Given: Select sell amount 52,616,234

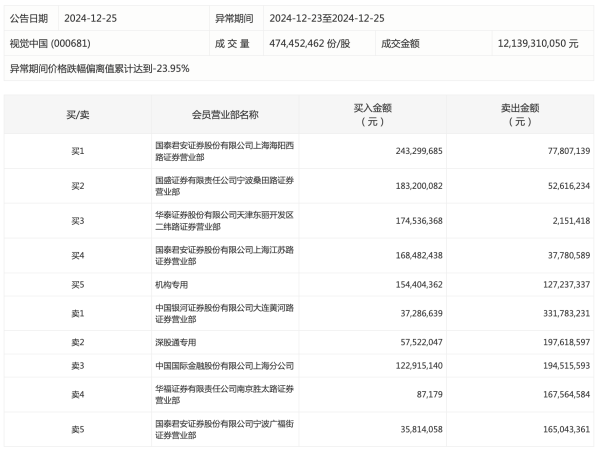Looking at the screenshot, I should [569, 186].
